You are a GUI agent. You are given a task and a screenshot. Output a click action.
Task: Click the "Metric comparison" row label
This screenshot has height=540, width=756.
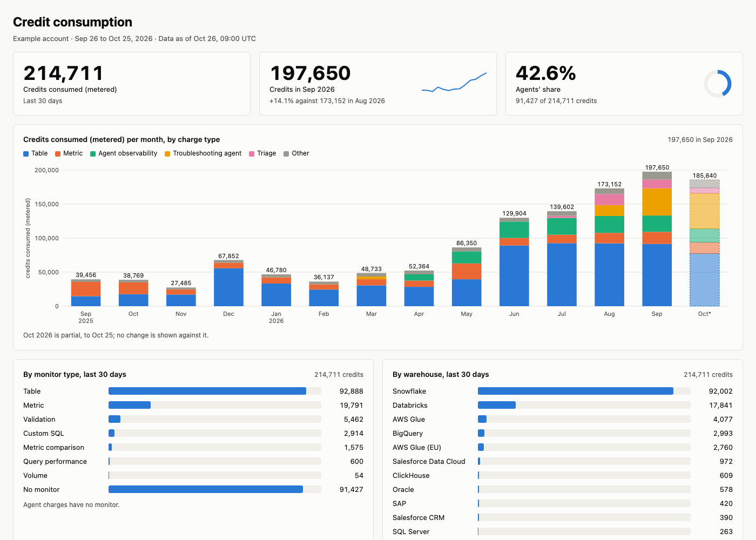click(x=54, y=448)
